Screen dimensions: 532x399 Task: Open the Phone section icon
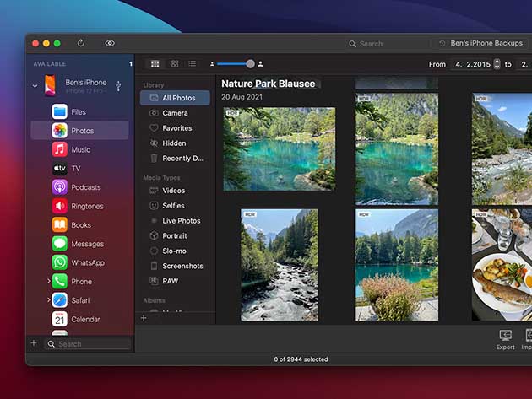59,282
